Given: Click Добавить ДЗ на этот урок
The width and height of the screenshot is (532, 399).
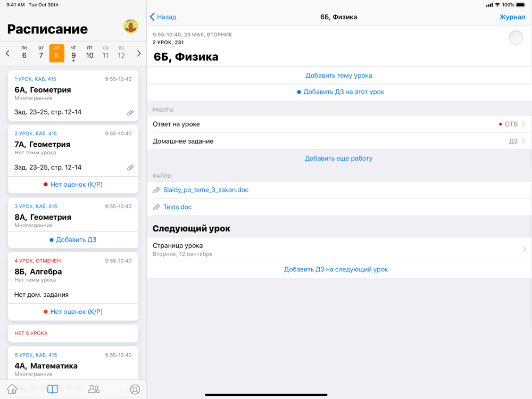Looking at the screenshot, I should [340, 92].
